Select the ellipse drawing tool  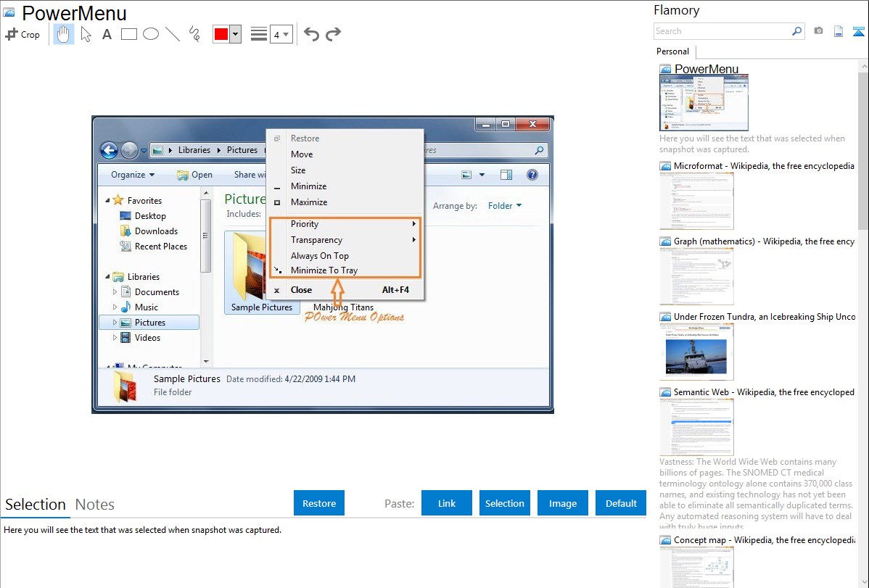point(151,34)
